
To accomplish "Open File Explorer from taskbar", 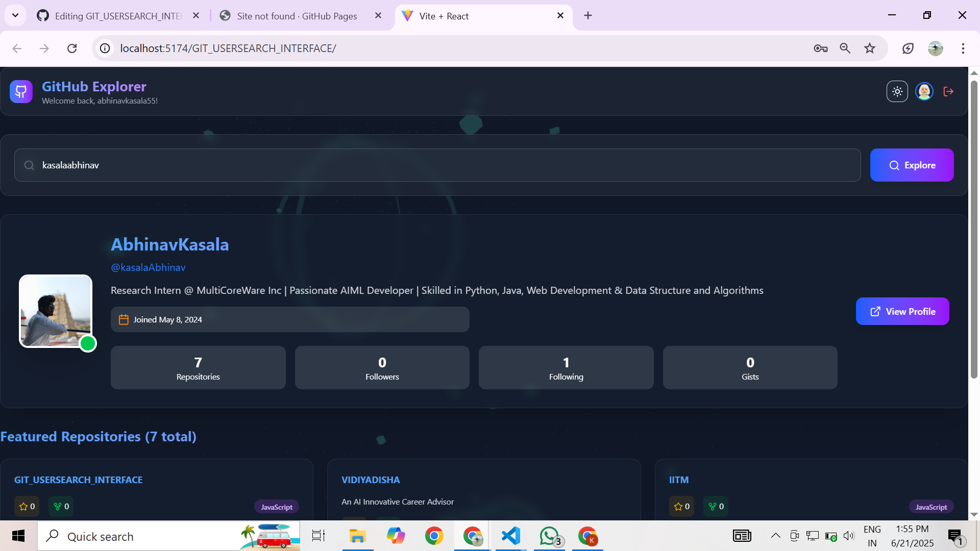I will [x=358, y=536].
